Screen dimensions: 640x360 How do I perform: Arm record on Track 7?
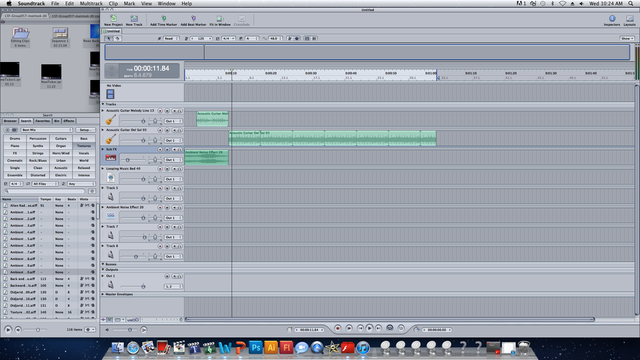(160, 227)
